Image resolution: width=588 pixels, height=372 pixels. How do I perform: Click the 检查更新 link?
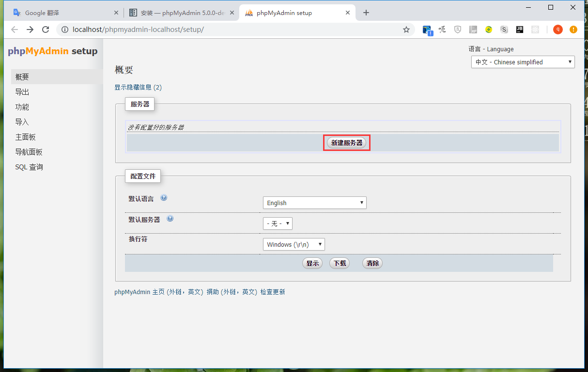[273, 292]
